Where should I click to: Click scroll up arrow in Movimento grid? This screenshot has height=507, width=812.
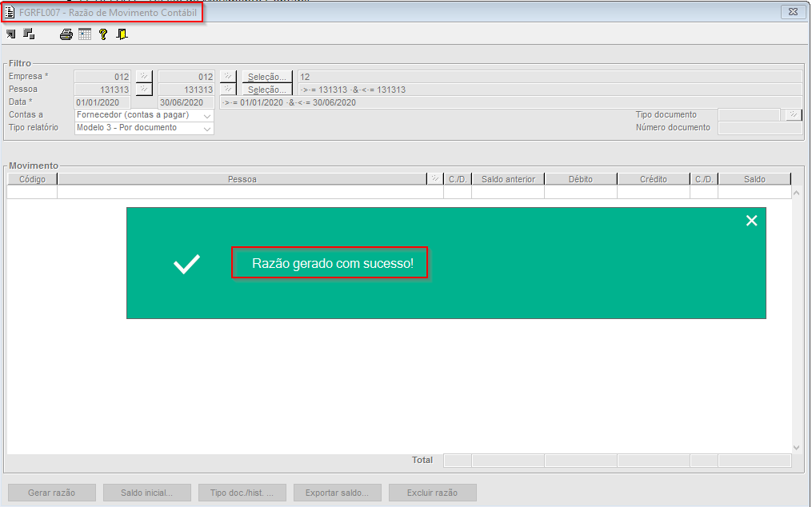point(797,193)
